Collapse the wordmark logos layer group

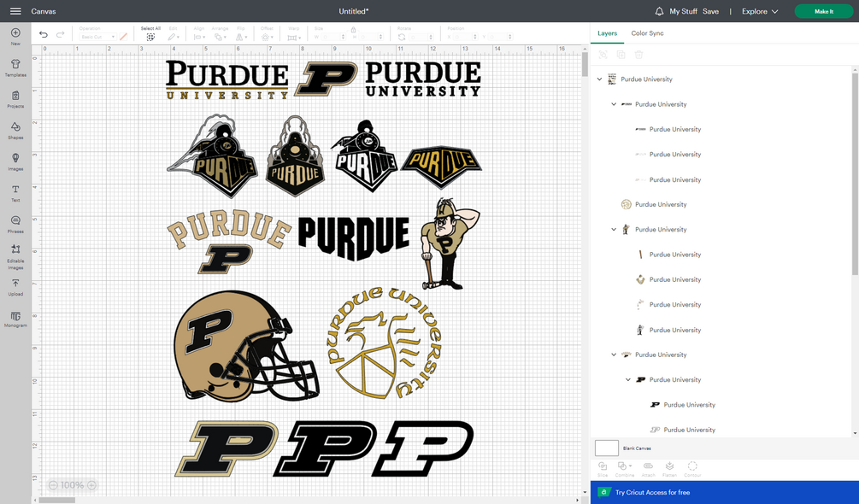[614, 104]
